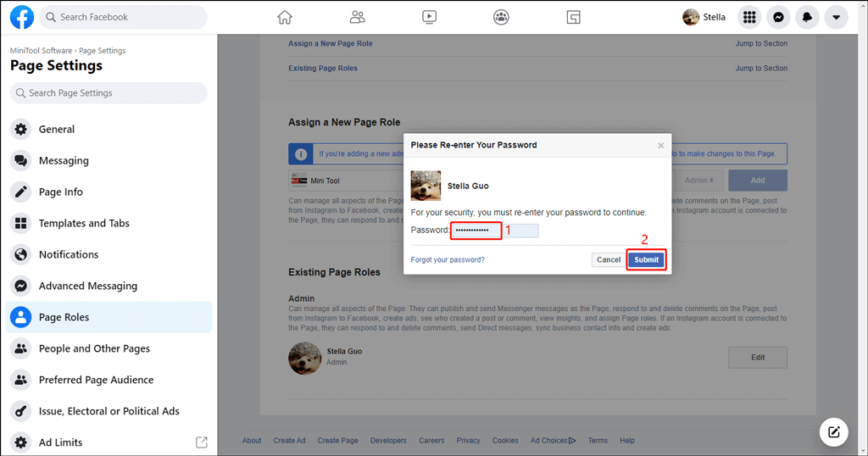Screen dimensions: 868x456
Task: Click the Ad Limits gear icon
Action: (x=20, y=442)
